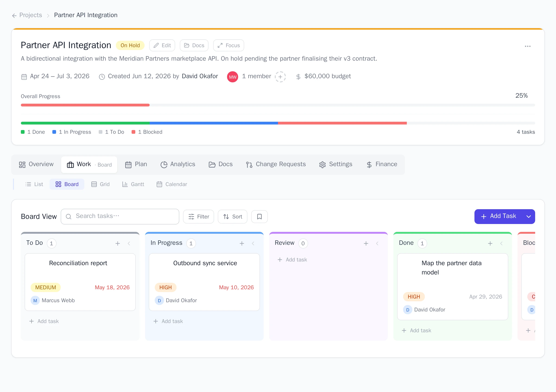Click Marcus Webb assignee avatar
Image resolution: width=556 pixels, height=392 pixels.
(35, 300)
